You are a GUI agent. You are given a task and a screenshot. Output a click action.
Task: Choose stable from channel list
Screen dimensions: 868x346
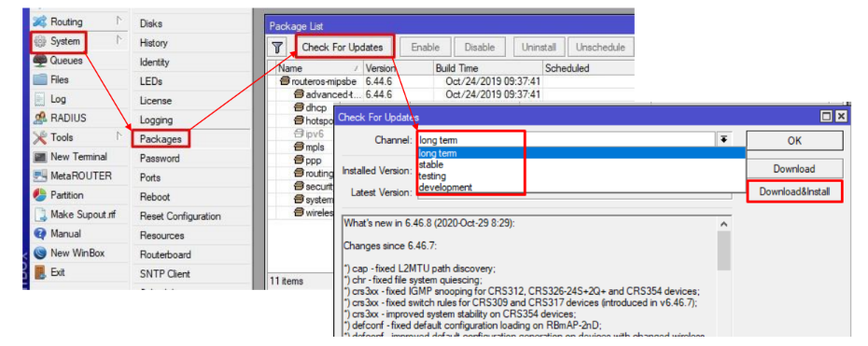[x=430, y=165]
